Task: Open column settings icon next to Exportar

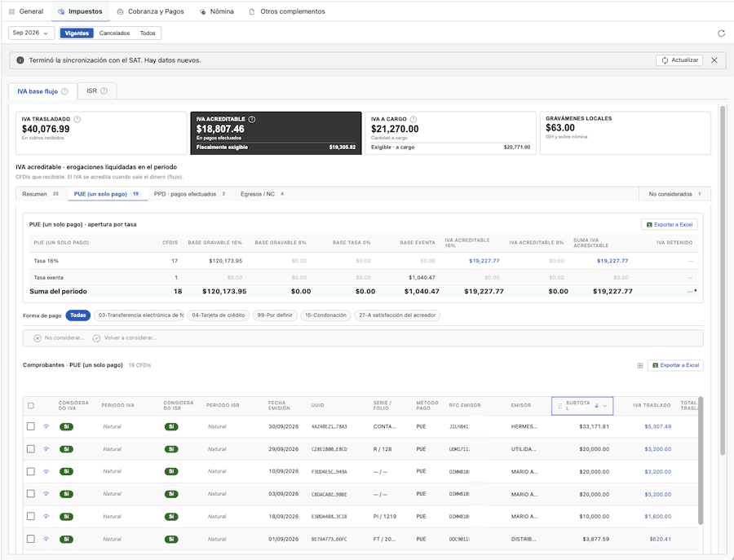Action: (640, 365)
